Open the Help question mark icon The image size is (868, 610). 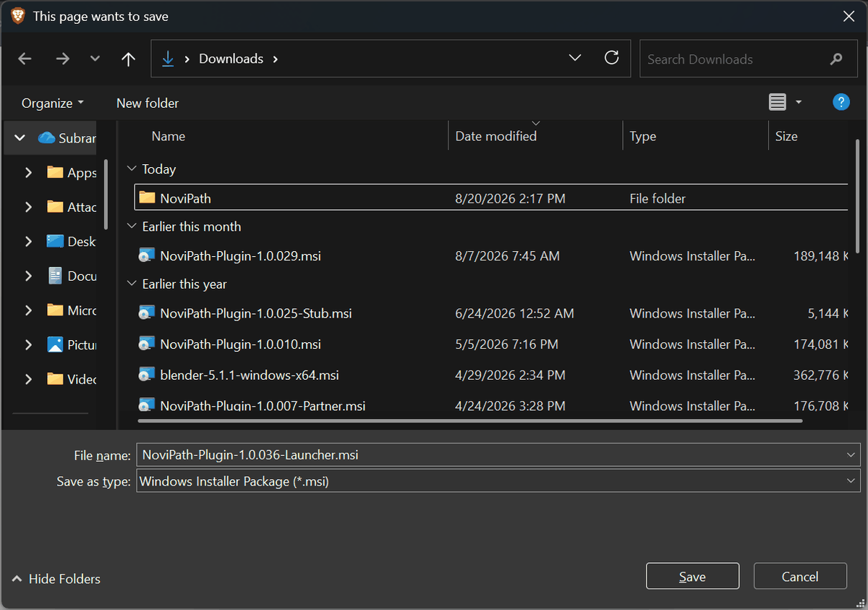point(841,102)
